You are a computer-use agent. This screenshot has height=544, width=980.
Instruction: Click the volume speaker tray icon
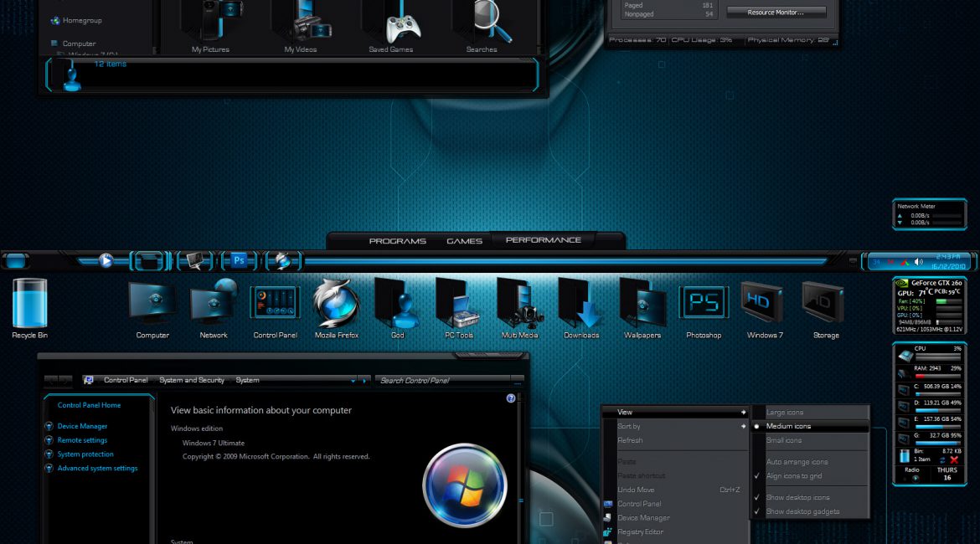pos(918,262)
